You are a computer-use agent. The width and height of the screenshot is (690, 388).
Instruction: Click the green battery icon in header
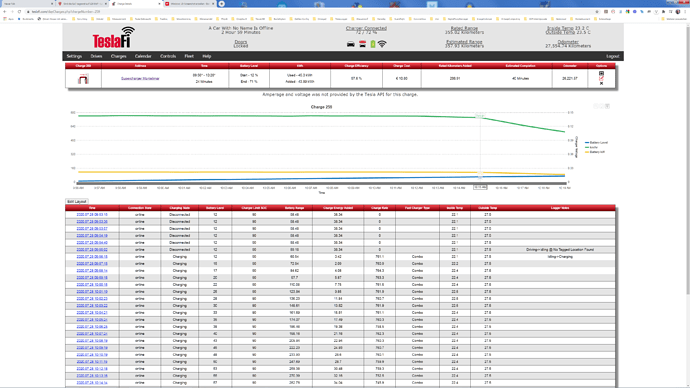pyautogui.click(x=373, y=44)
